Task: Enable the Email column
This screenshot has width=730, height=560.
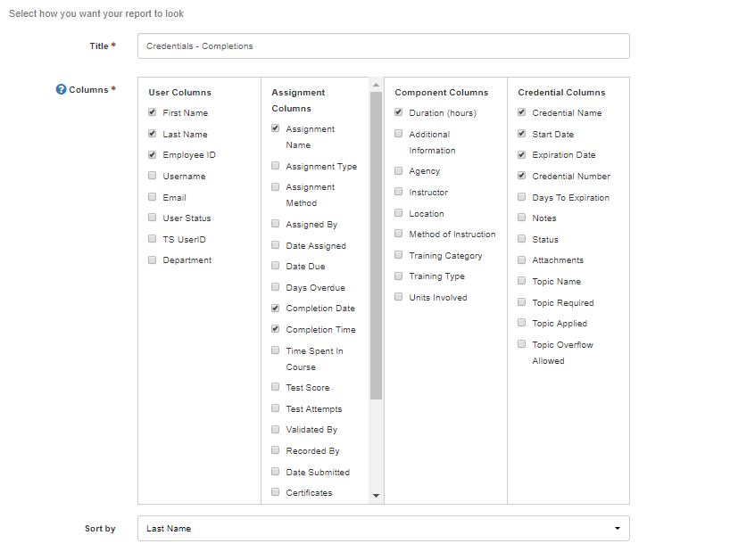Action: [151, 197]
